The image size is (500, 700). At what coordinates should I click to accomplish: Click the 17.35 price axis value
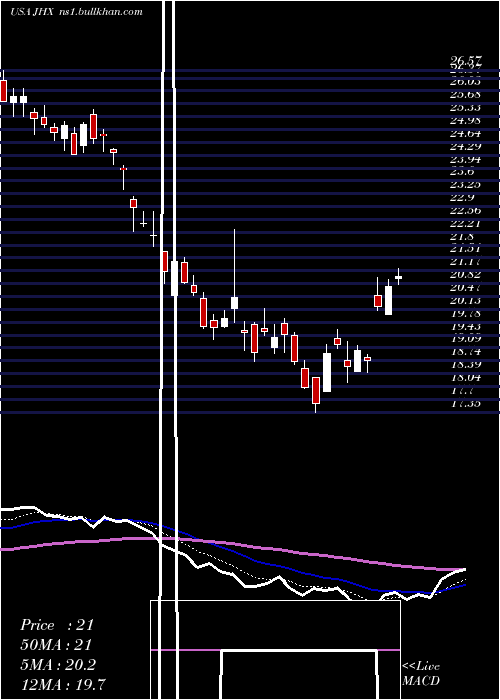point(467,404)
